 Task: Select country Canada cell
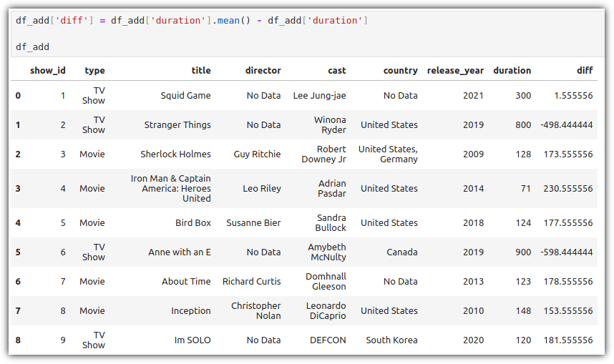click(x=401, y=252)
